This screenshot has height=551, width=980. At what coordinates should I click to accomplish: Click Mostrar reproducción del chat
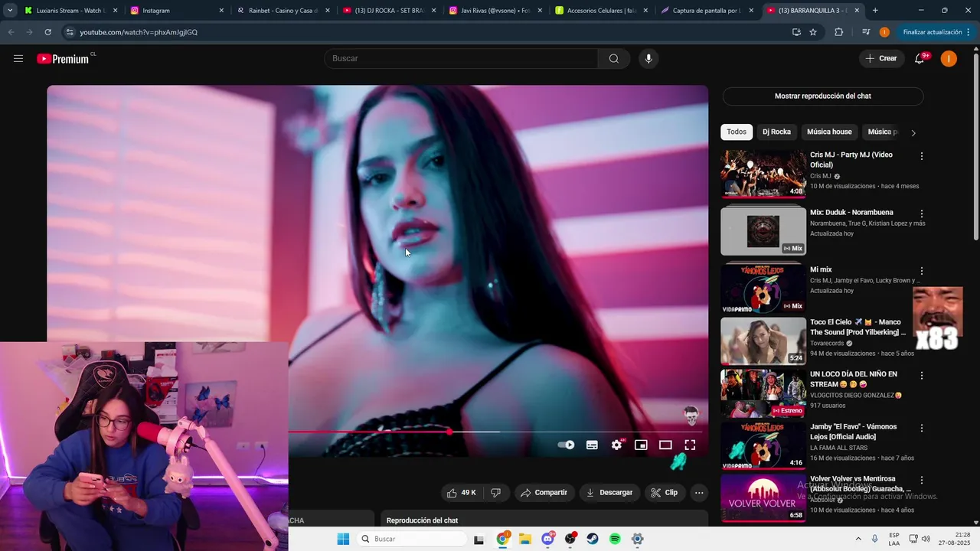click(823, 96)
